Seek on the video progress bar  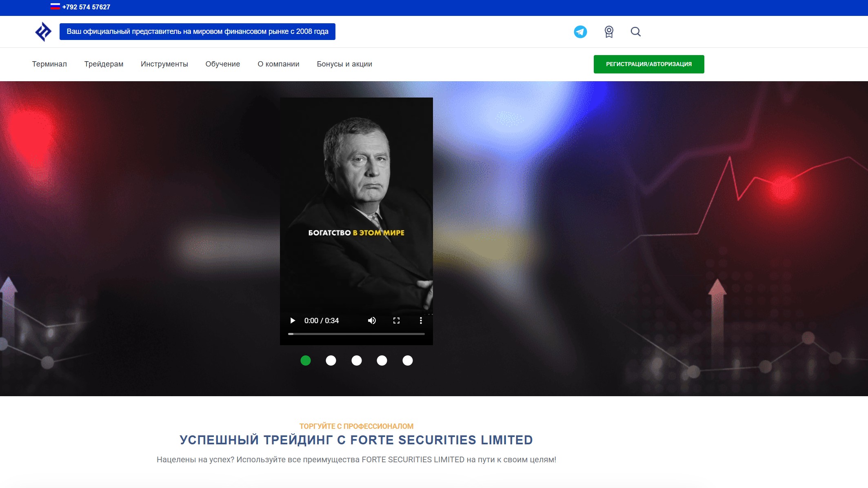[356, 334]
